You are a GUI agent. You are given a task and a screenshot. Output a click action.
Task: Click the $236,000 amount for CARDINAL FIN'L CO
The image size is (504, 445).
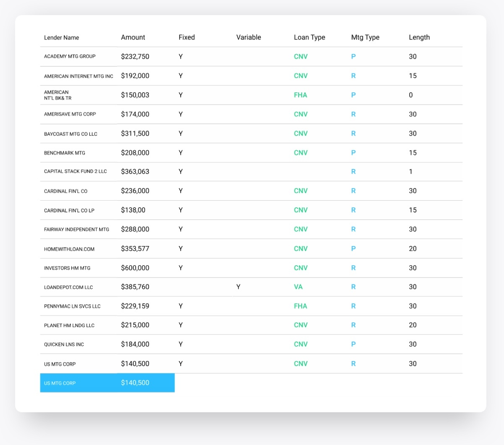click(x=135, y=191)
